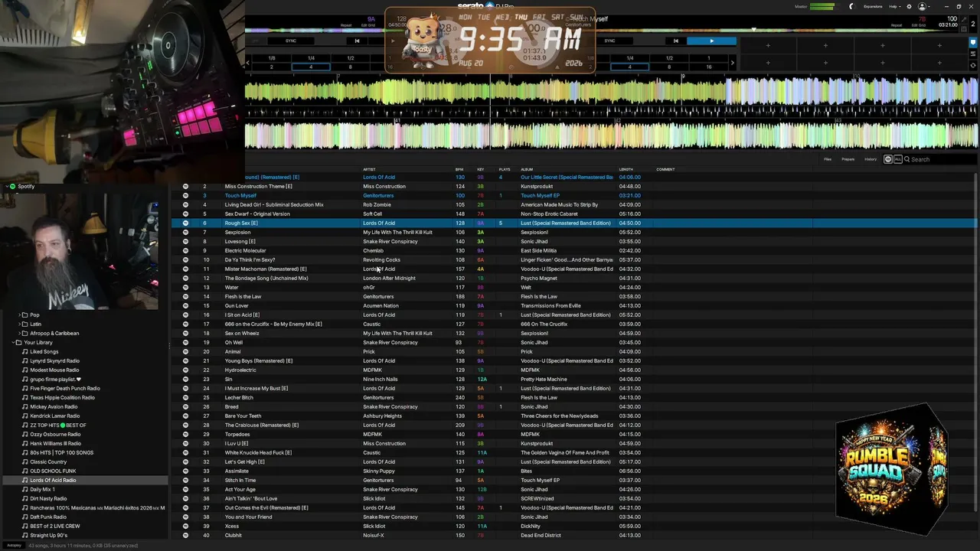Jump to start of right deck track

(675, 41)
